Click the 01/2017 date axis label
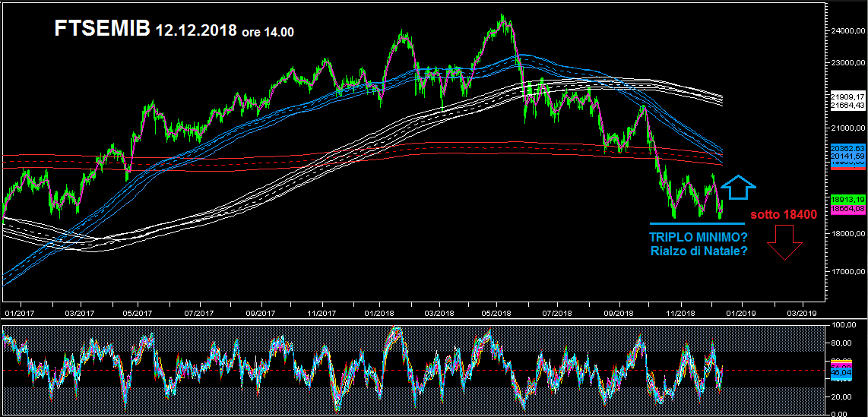The height and width of the screenshot is (417, 868). pyautogui.click(x=21, y=312)
